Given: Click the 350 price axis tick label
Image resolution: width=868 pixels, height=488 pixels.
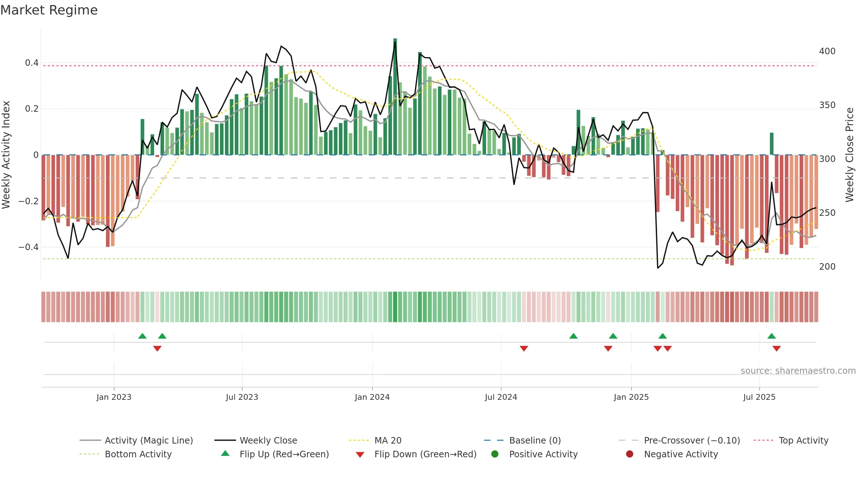Looking at the screenshot, I should click(x=827, y=105).
